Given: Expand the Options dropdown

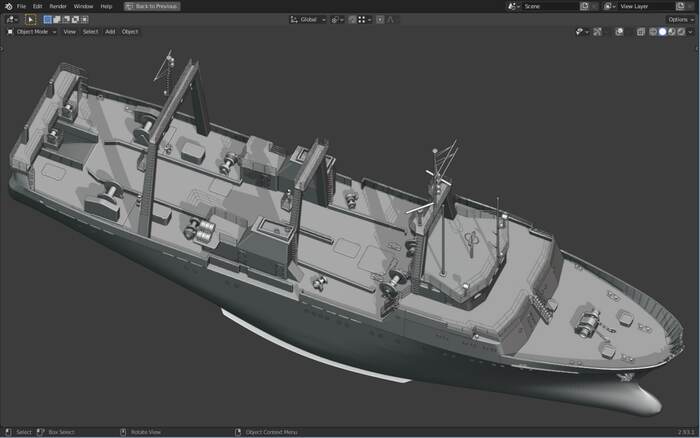Looking at the screenshot, I should tap(678, 19).
